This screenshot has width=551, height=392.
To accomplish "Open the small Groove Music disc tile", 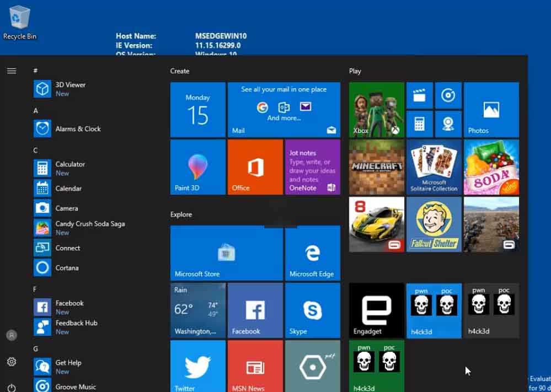I will pyautogui.click(x=448, y=95).
